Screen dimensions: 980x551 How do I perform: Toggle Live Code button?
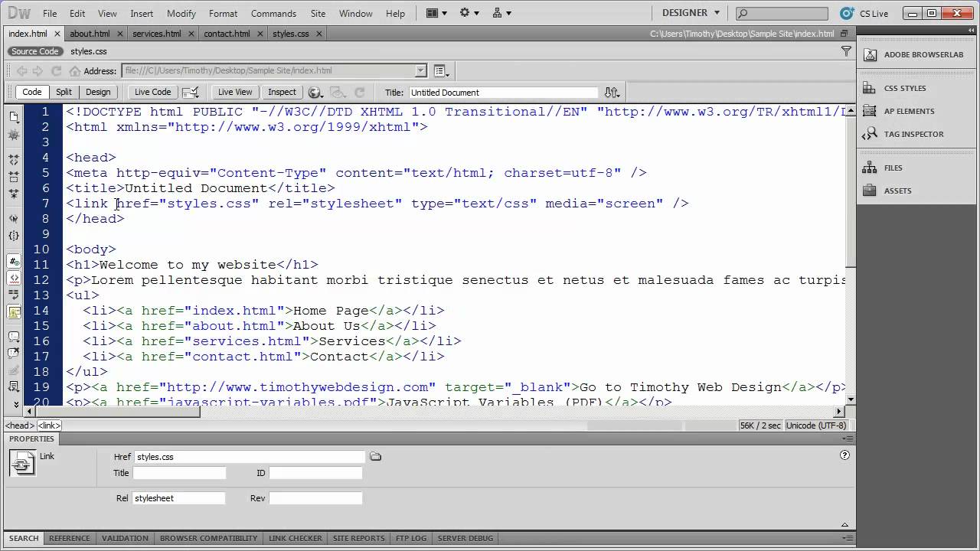tap(152, 92)
